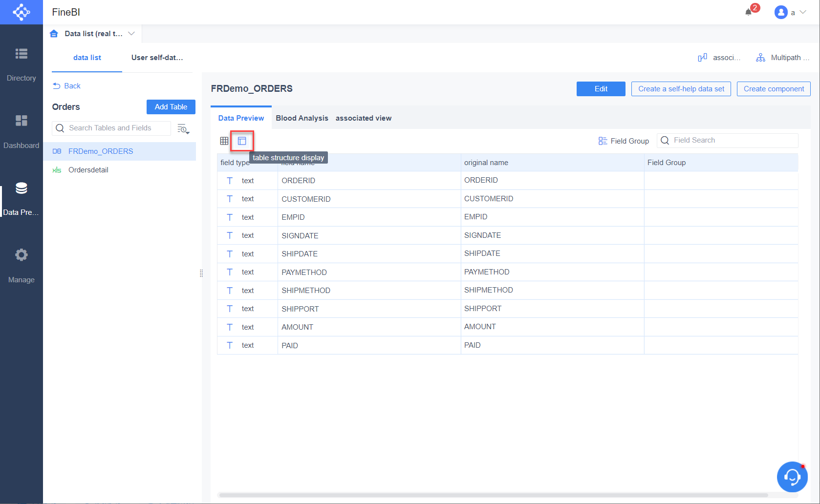Select the FRDemo_ORDERS table
Screen dimensions: 820x504
pyautogui.click(x=120, y=151)
